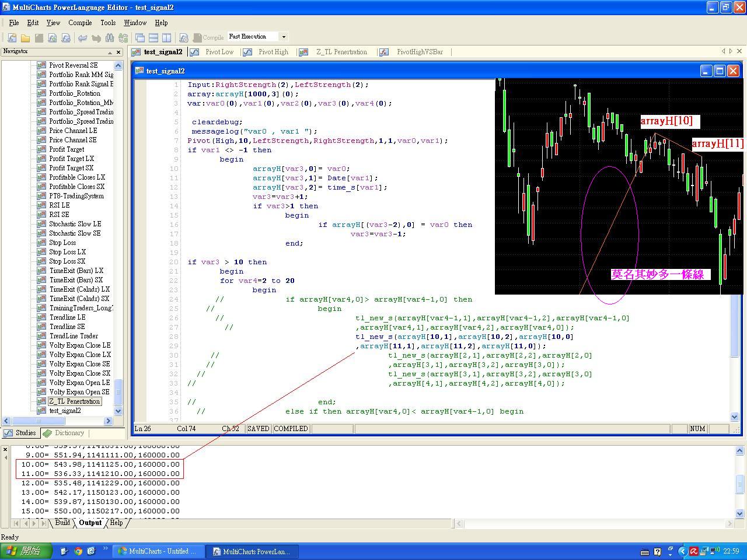Image resolution: width=747 pixels, height=560 pixels.
Task: Launch Chrome from the quick launch bar
Action: point(78,551)
